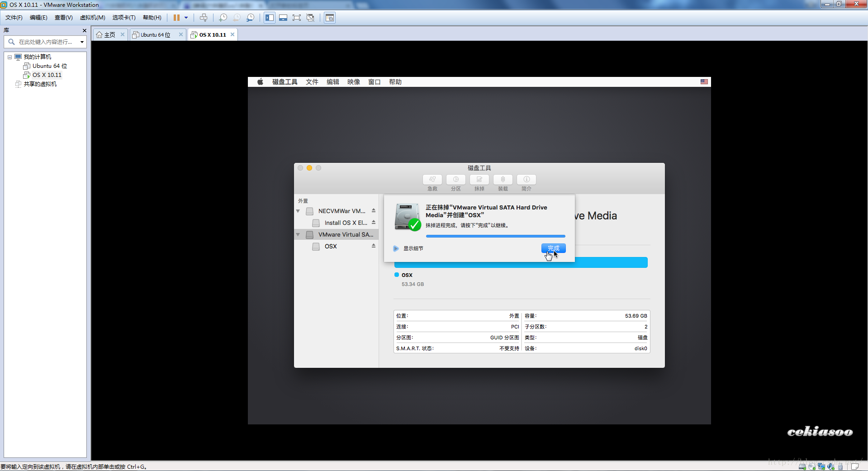Close the library panel
Image resolution: width=868 pixels, height=471 pixels.
pyautogui.click(x=84, y=30)
